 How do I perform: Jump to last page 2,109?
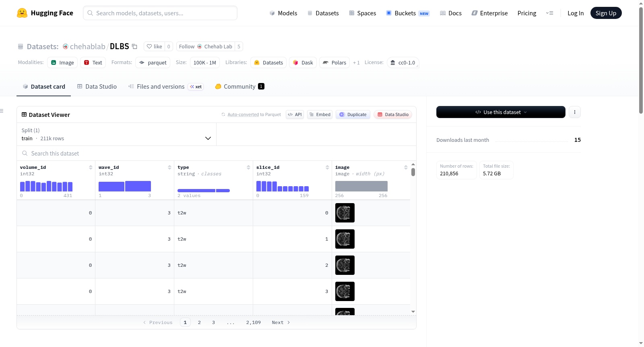coord(254,322)
